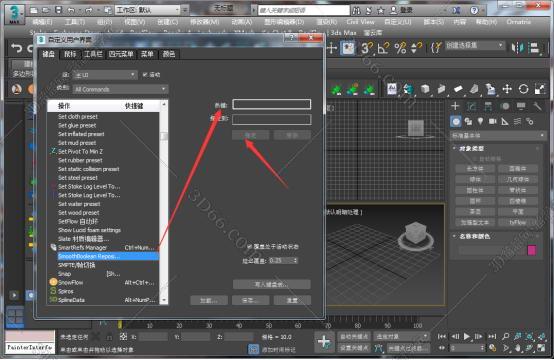
Task: Open the Civil View menu
Action: point(360,22)
